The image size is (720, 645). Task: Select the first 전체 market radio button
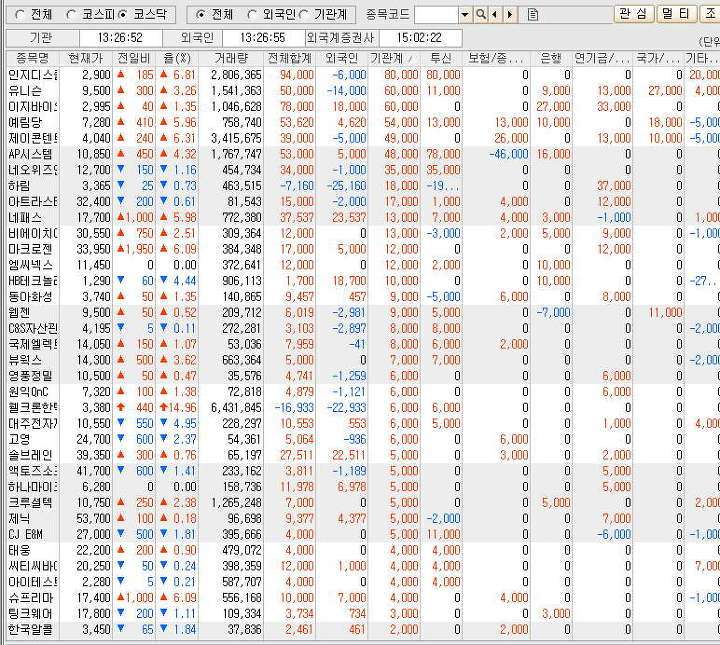tap(20, 15)
